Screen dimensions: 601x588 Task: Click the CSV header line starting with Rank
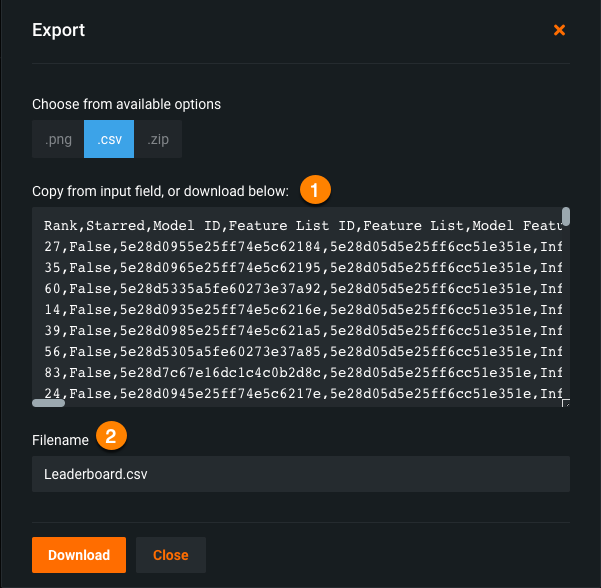(300, 226)
